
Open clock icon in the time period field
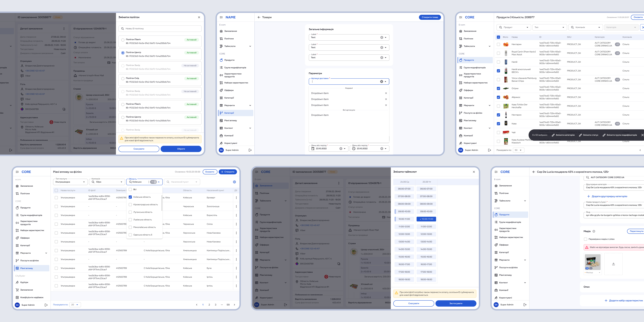coord(354,148)
